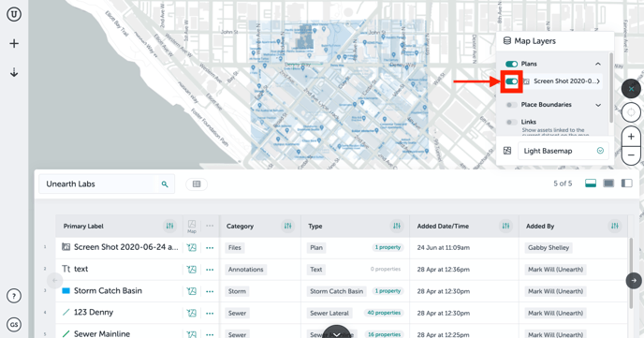Toggle the Screen Shot 2020-0... plan layer

(511, 81)
